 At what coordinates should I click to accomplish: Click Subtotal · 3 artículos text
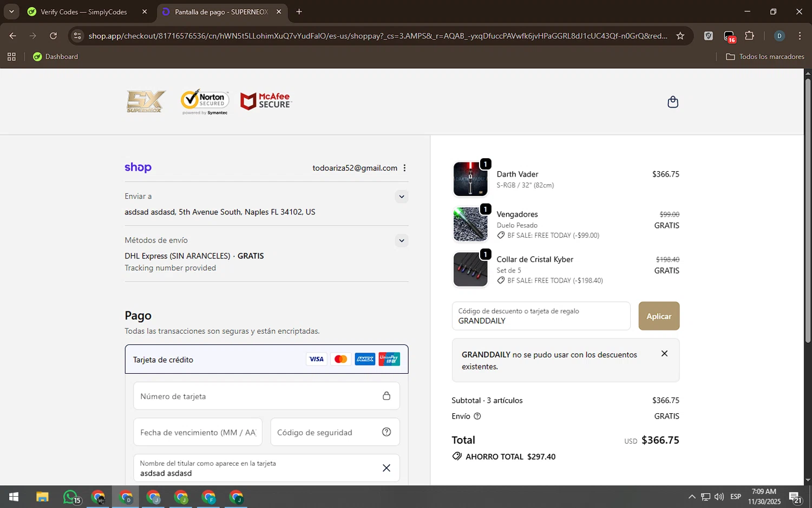pos(487,400)
